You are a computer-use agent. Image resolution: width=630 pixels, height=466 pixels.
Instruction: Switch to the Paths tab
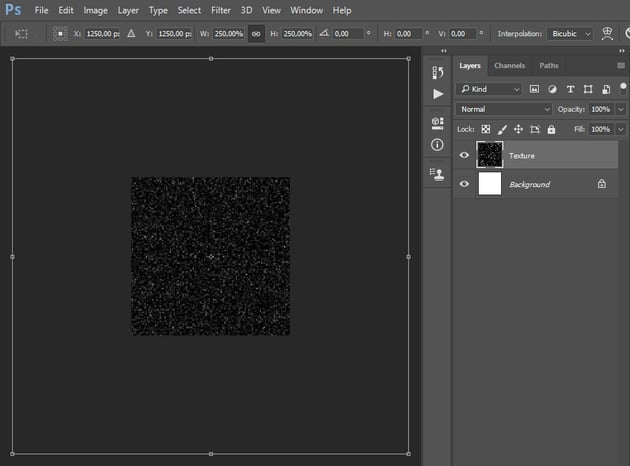tap(549, 66)
